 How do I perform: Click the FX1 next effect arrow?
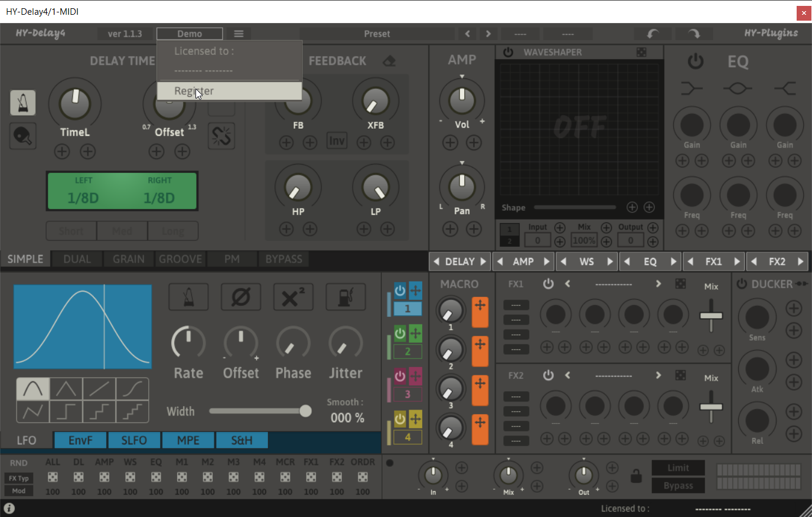[658, 284]
